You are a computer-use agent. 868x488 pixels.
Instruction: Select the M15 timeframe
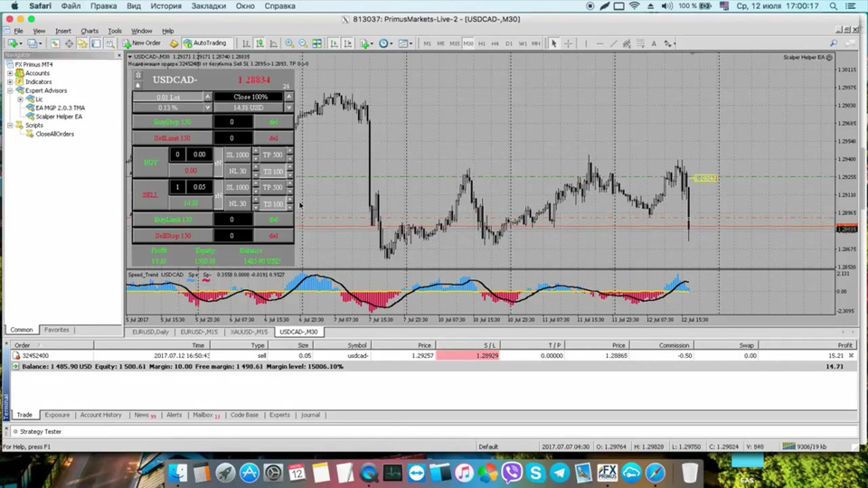455,43
